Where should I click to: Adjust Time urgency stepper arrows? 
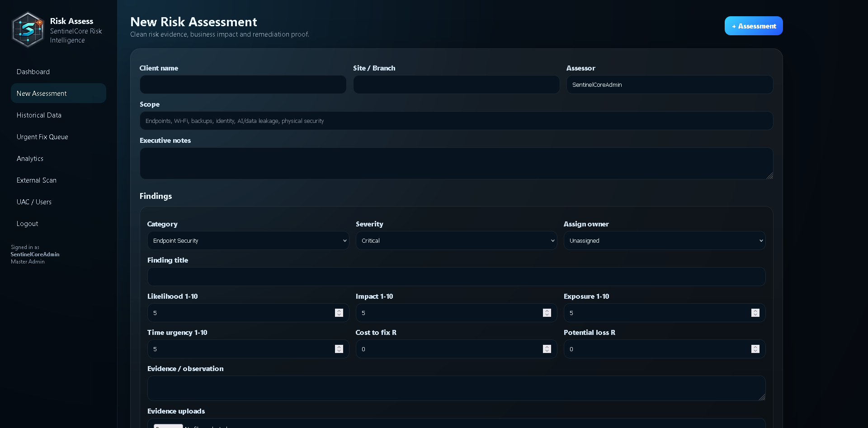tap(339, 349)
